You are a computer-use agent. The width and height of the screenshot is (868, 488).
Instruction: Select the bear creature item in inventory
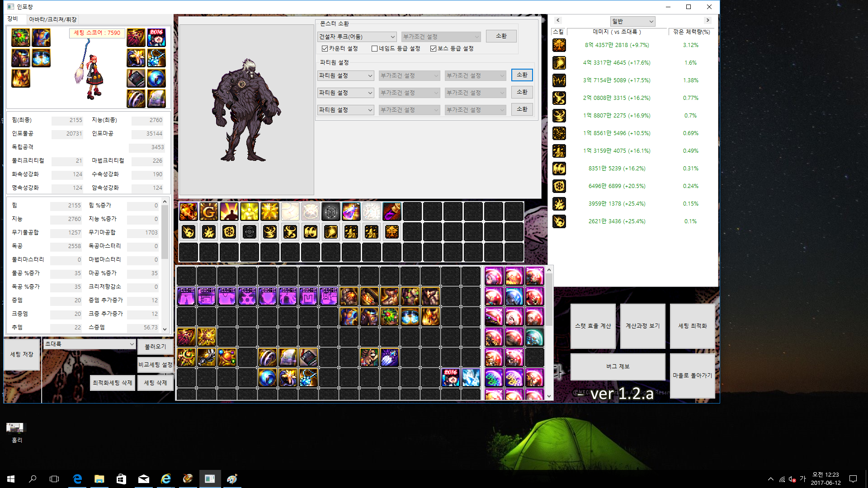[369, 357]
